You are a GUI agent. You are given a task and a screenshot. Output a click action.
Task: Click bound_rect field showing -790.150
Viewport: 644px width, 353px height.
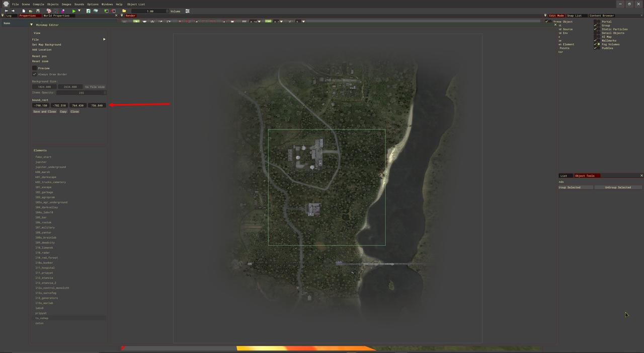(40, 105)
